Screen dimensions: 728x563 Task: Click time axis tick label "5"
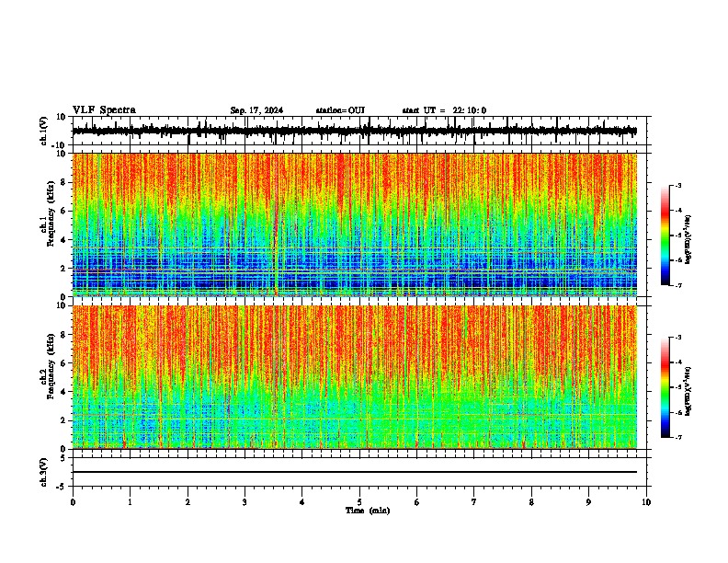[x=359, y=502]
